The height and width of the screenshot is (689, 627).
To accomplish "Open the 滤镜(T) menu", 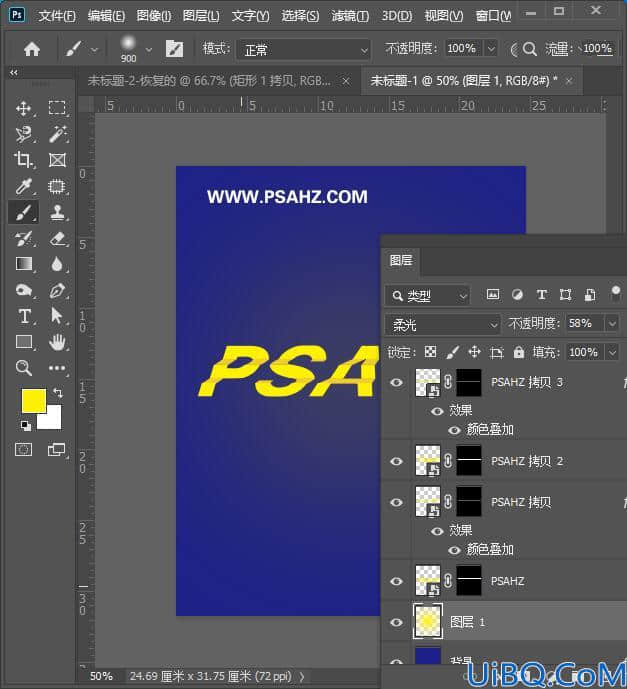I will click(x=350, y=16).
